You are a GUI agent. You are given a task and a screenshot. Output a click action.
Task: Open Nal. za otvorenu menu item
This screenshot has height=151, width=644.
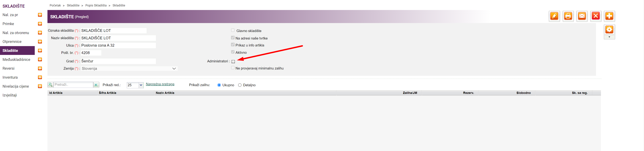pyautogui.click(x=16, y=33)
